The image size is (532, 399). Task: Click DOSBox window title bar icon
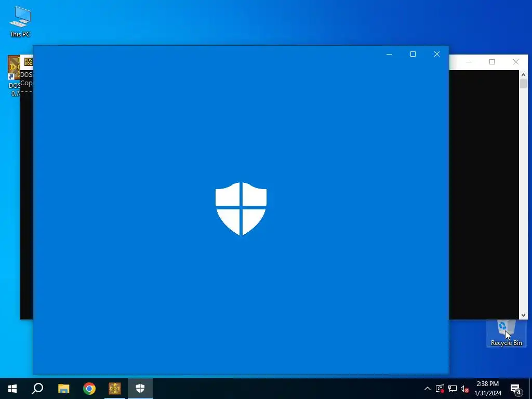pos(28,62)
